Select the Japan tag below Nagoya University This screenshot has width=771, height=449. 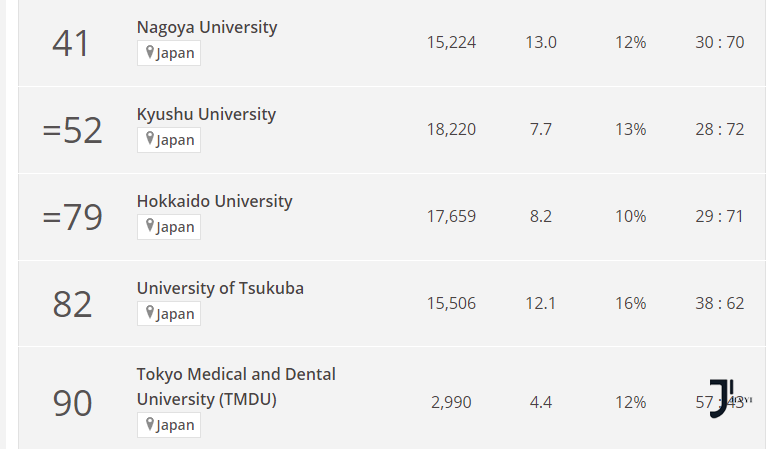tap(169, 53)
